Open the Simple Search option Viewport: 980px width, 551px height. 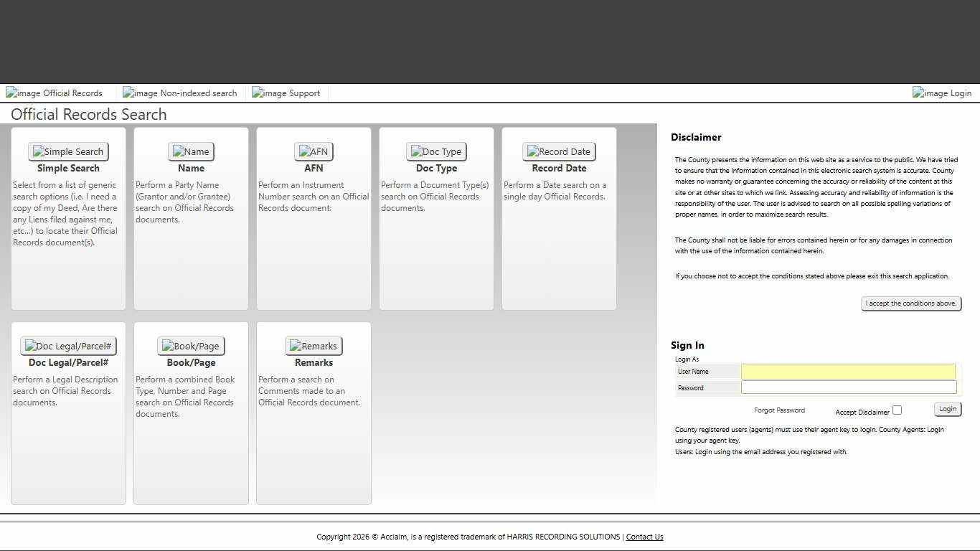[68, 151]
